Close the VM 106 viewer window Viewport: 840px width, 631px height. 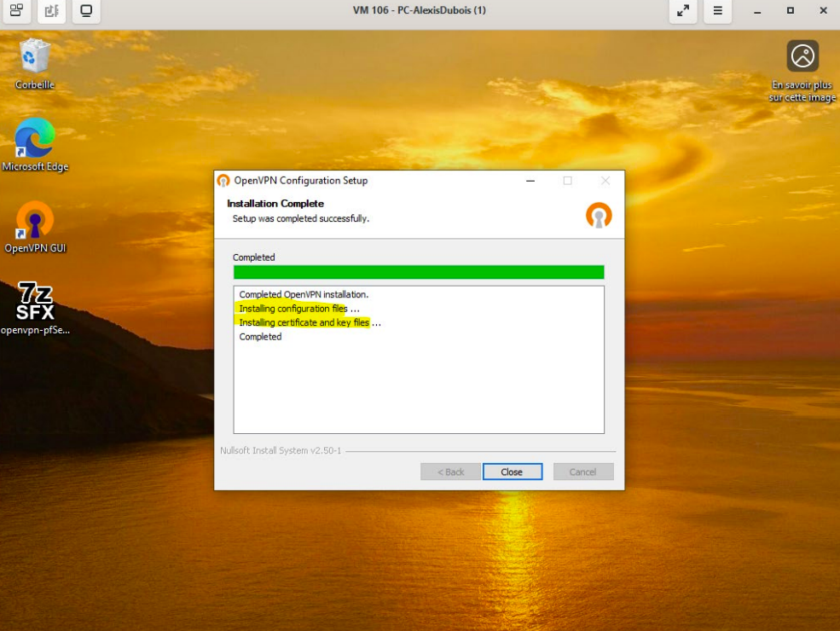tap(824, 11)
